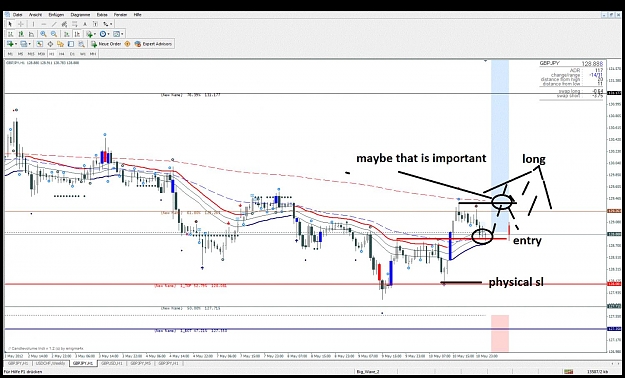The height and width of the screenshot is (378, 625).
Task: Open the Fenster menu
Action: pyautogui.click(x=120, y=15)
